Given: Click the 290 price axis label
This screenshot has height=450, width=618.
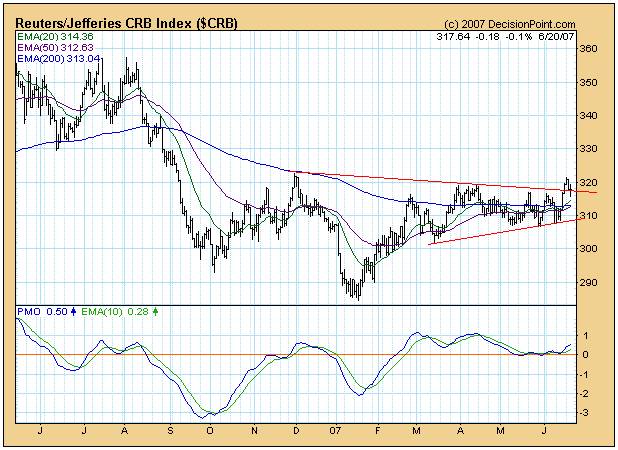Looking at the screenshot, I should tap(588, 283).
